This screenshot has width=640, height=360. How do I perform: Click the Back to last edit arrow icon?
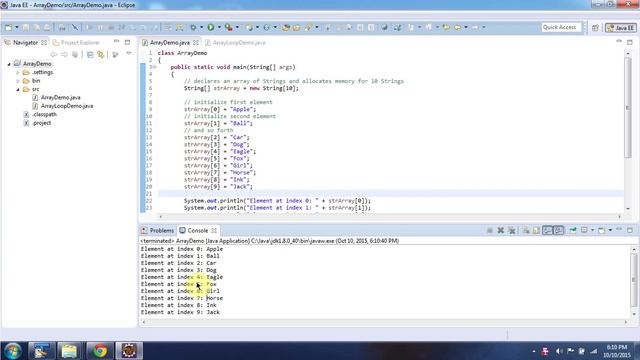[x=447, y=27]
